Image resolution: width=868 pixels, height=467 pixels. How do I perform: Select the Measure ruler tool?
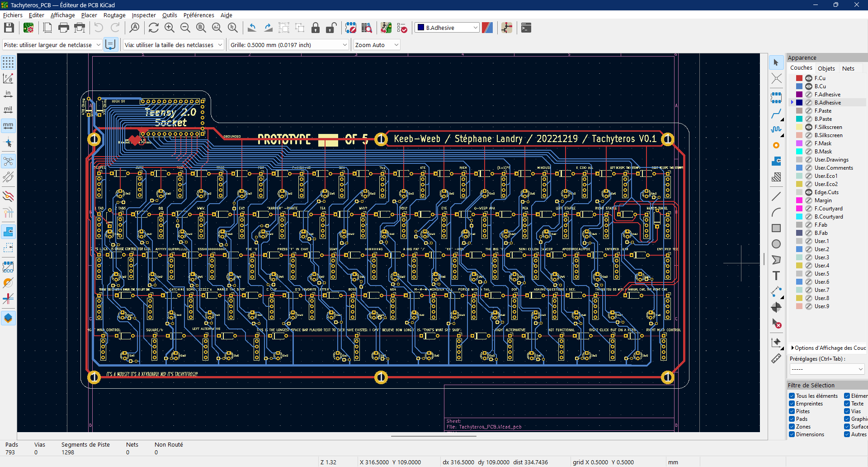tap(776, 359)
